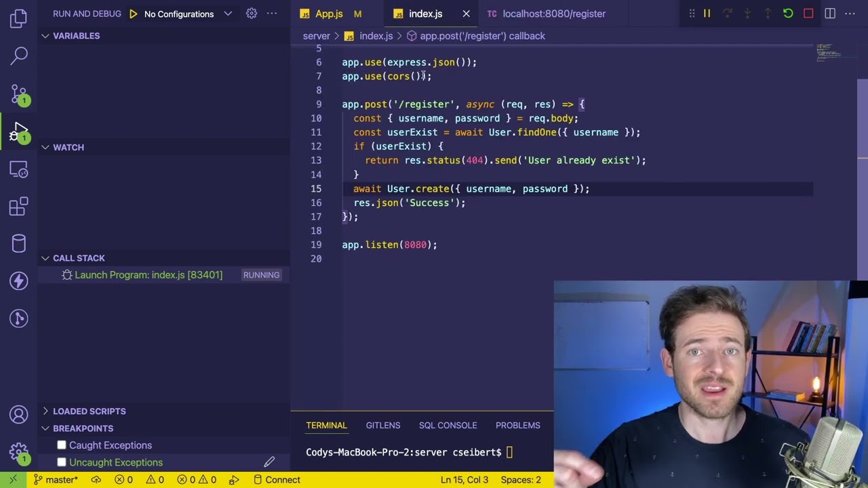Open the Accounts menu icon
Viewport: 868px width, 488px height.
[x=19, y=414]
